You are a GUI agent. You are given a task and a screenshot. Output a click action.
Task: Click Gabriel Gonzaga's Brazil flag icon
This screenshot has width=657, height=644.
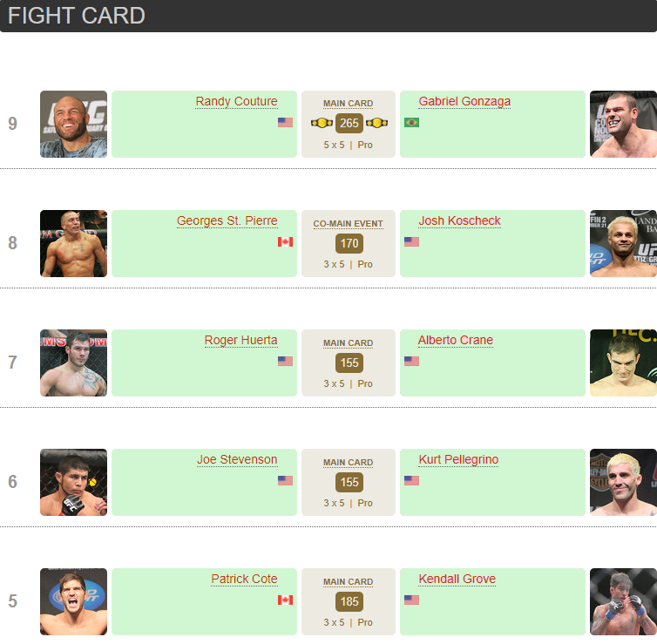[x=411, y=122]
